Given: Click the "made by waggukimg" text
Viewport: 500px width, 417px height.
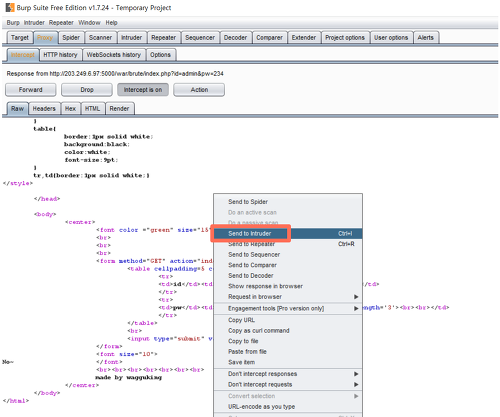Looking at the screenshot, I should click(128, 378).
